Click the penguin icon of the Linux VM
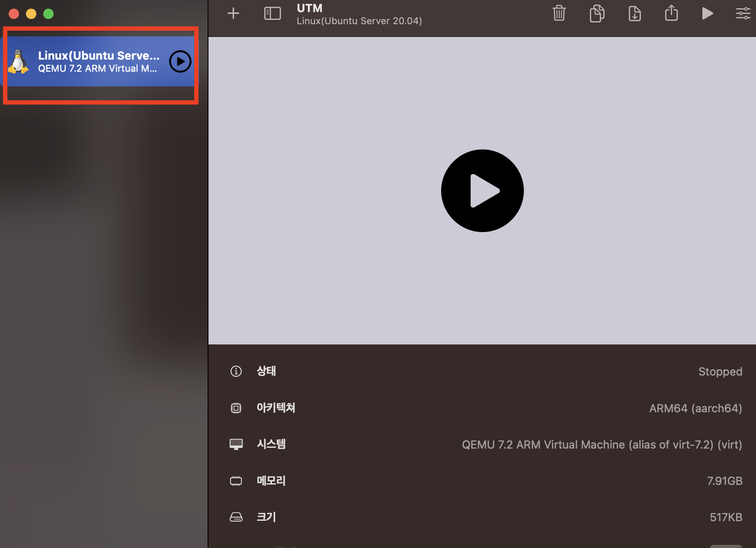The height and width of the screenshot is (548, 756). click(18, 61)
